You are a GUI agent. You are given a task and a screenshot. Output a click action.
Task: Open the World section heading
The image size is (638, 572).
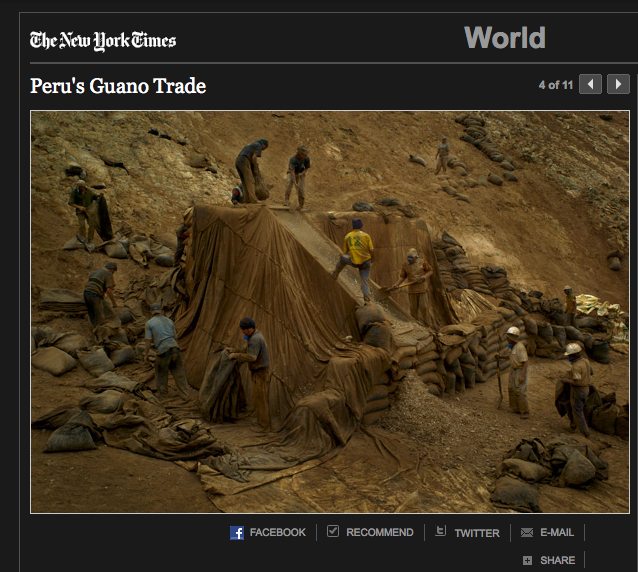coord(505,38)
